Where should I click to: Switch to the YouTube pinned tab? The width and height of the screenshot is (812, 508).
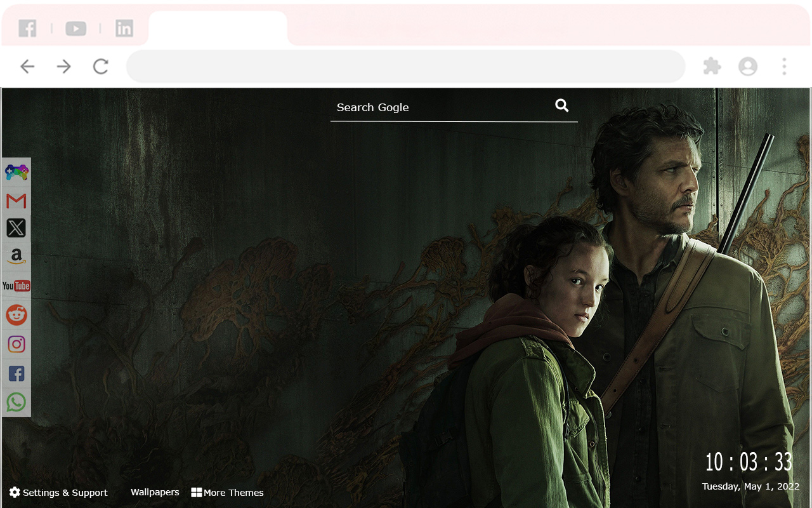point(75,29)
